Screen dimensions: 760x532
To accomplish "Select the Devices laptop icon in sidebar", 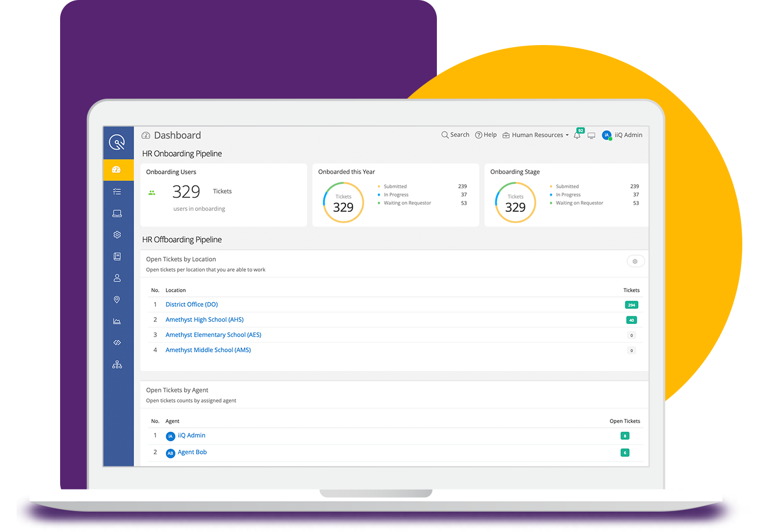I will click(117, 213).
